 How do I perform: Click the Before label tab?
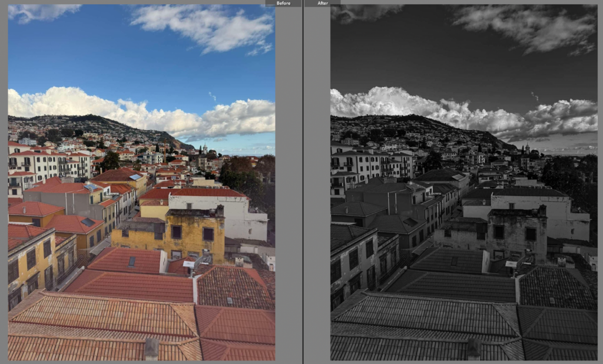(283, 3)
